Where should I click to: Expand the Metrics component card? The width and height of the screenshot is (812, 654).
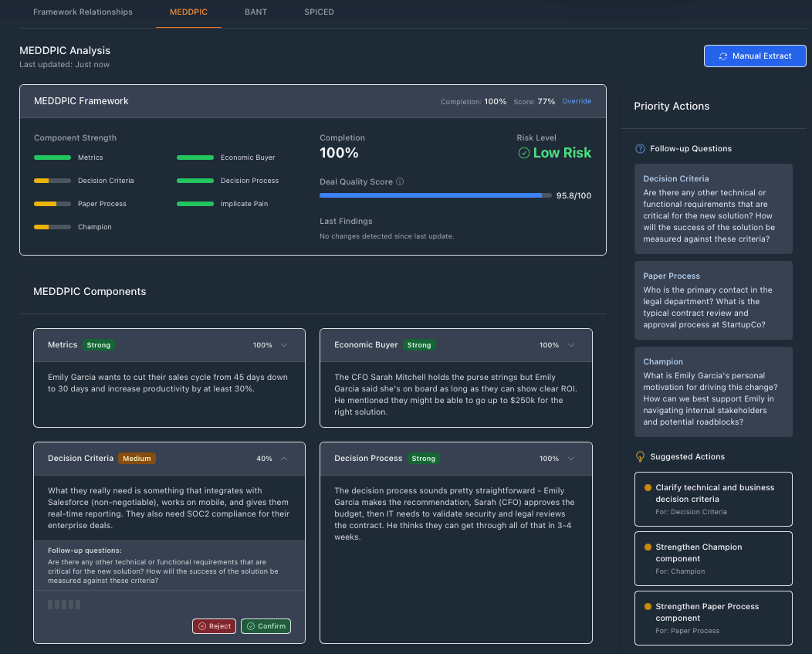(283, 345)
